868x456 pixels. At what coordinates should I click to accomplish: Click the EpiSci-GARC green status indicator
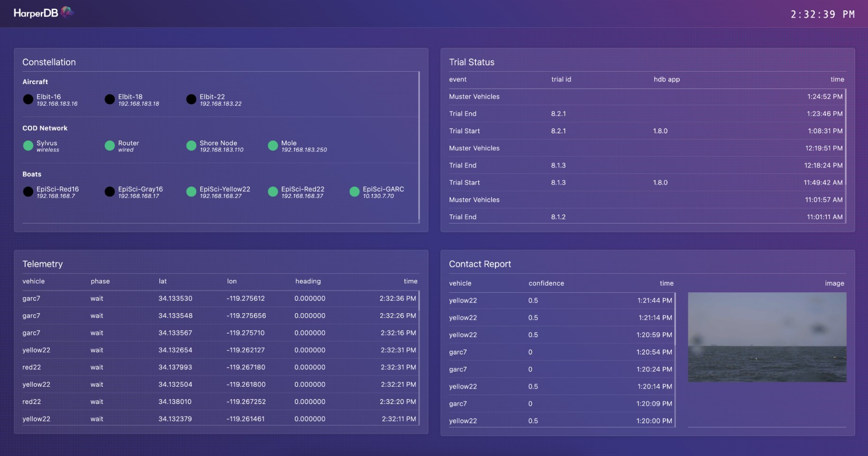coord(354,192)
